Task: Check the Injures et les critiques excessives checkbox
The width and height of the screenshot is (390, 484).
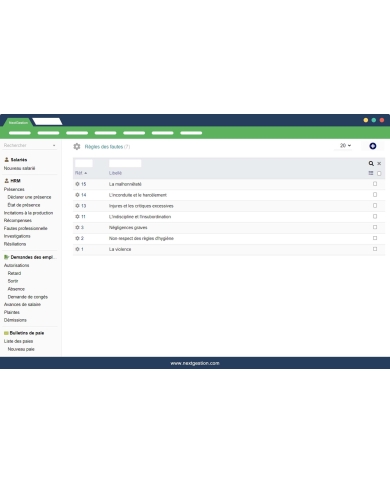Action: click(375, 205)
